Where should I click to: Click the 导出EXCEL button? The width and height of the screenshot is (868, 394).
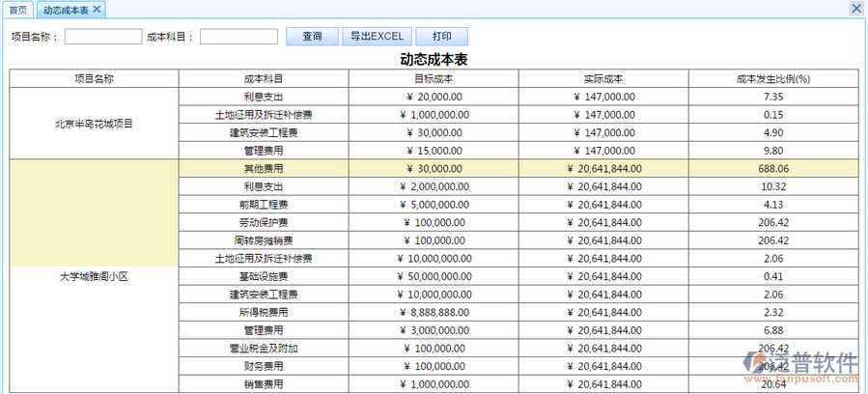[377, 37]
